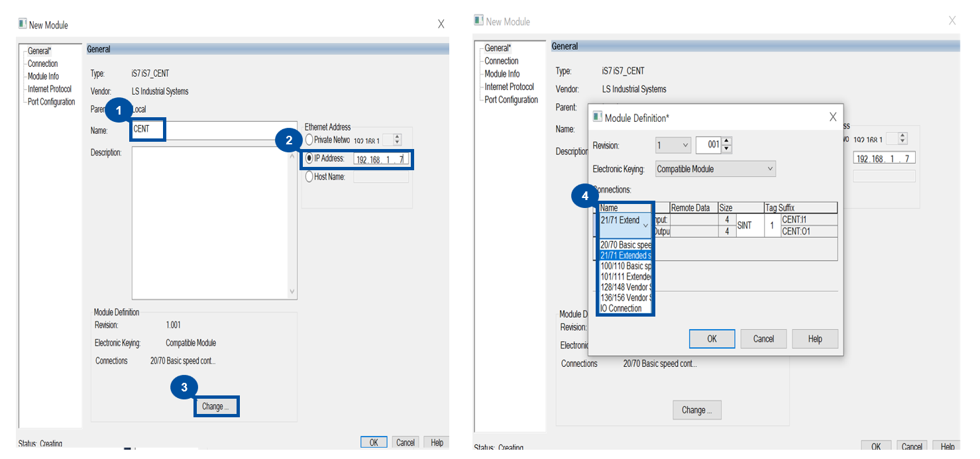Edit the module Name field showing CENT
This screenshot has width=980, height=459.
tap(146, 130)
